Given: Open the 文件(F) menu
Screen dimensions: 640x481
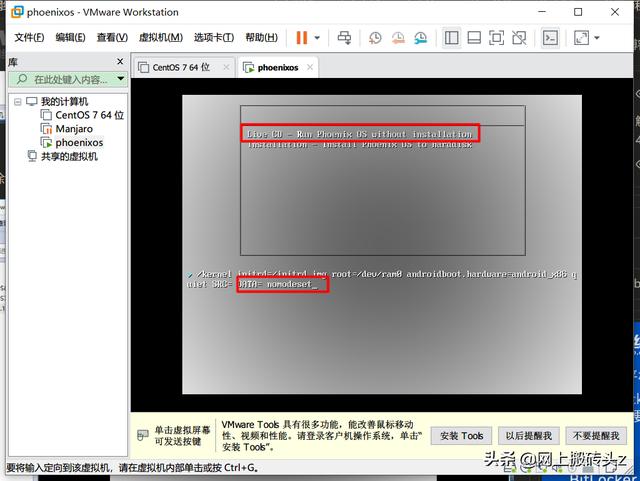Looking at the screenshot, I should (x=29, y=38).
